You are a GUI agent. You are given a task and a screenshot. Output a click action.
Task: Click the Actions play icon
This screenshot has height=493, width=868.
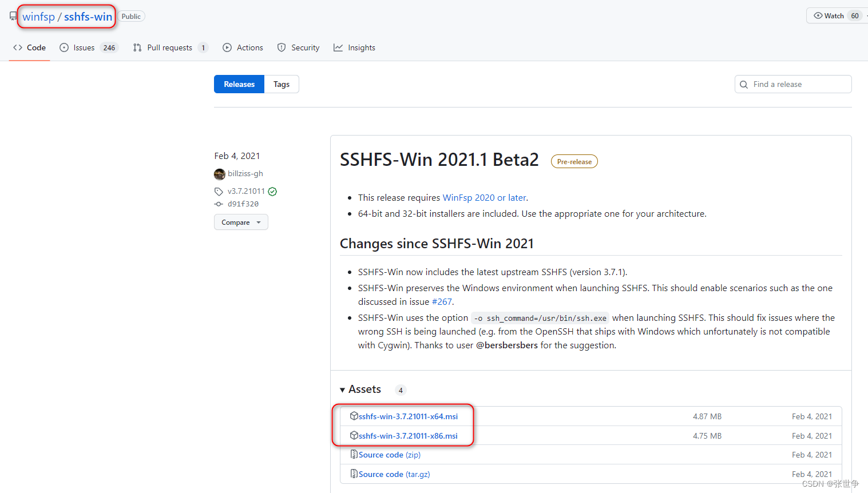pyautogui.click(x=227, y=47)
